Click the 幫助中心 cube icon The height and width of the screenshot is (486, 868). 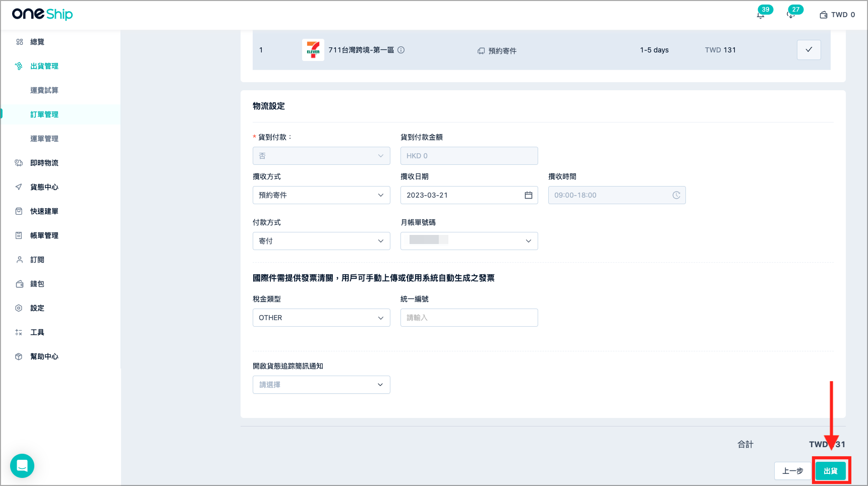(x=19, y=356)
